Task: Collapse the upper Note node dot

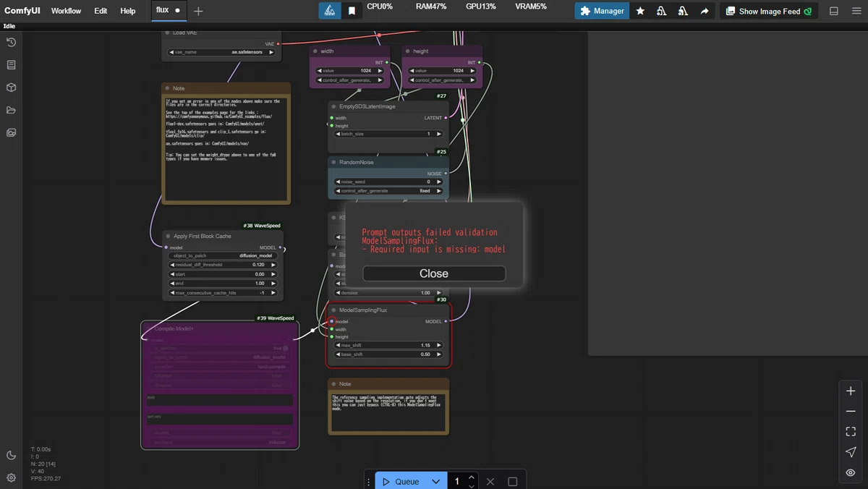Action: coord(167,88)
